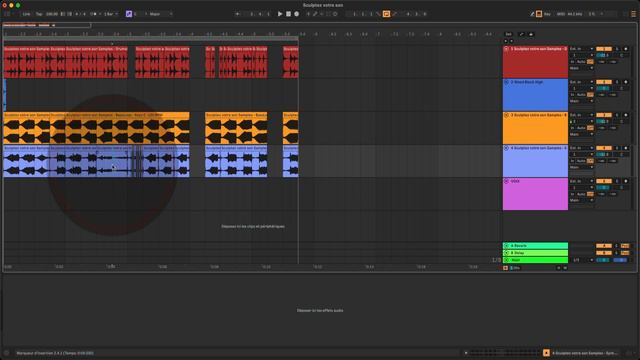640x360 pixels.
Task: Click the MIDI map mode button
Action: point(560,14)
